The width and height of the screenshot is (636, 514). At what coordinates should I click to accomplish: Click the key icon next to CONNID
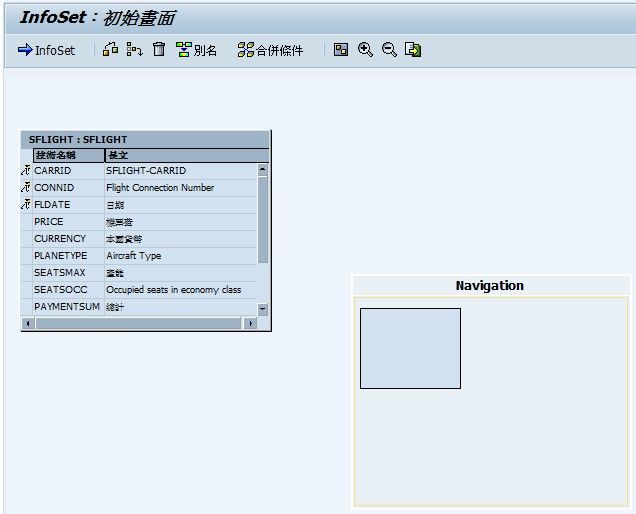pyautogui.click(x=26, y=187)
